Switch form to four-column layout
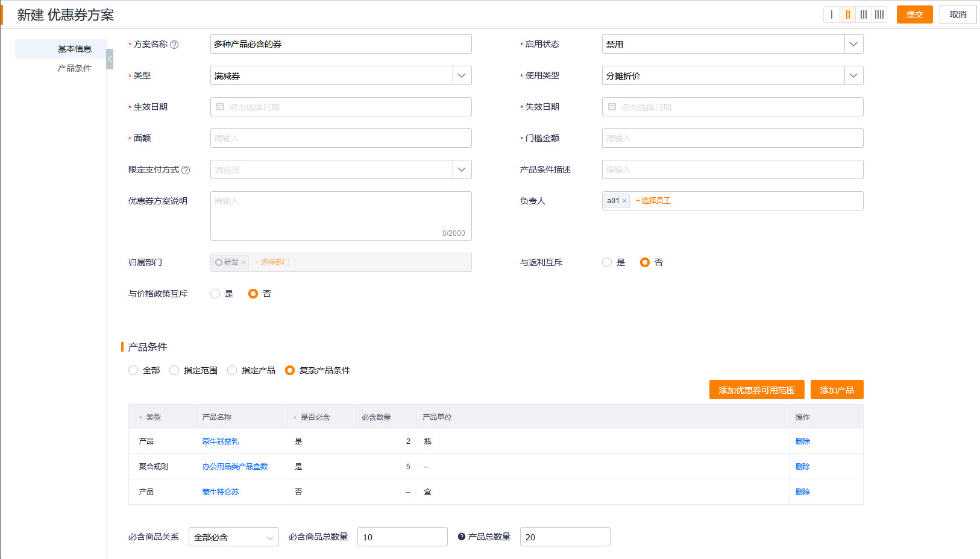The width and height of the screenshot is (980, 559). pyautogui.click(x=879, y=14)
